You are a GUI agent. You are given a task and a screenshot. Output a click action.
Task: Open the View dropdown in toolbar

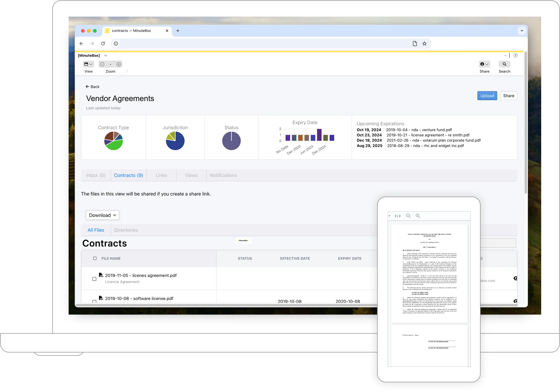[88, 64]
